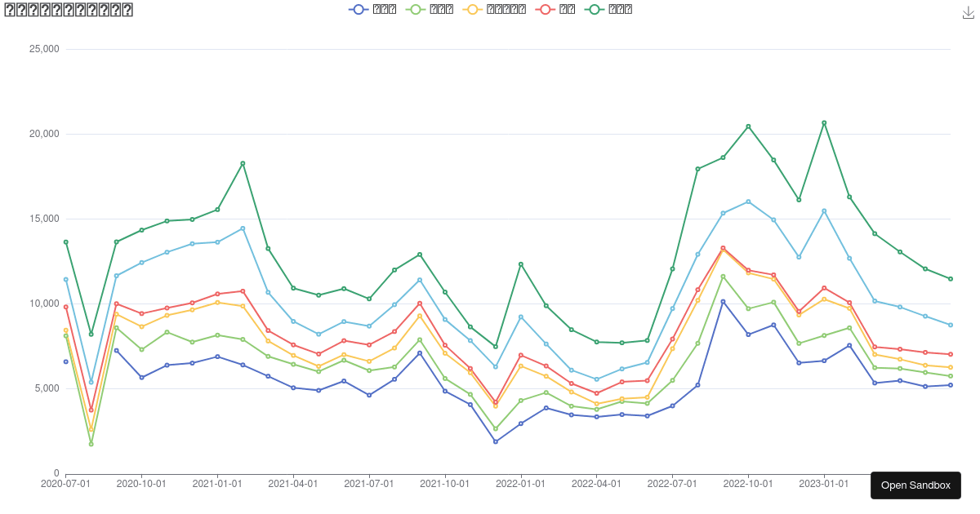Select the dark green line's highest peak point
The height and width of the screenshot is (514, 980).
[x=824, y=122]
